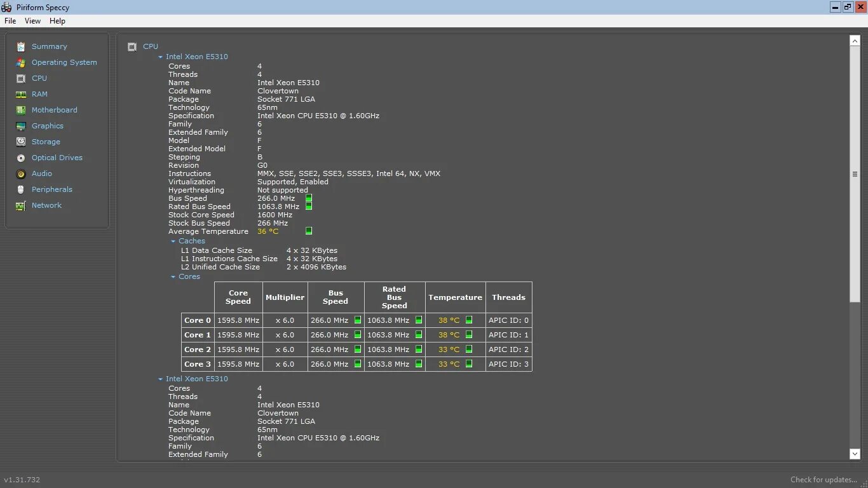Click the Speccy app icon in title bar
Image resolution: width=868 pixels, height=488 pixels.
click(x=7, y=8)
